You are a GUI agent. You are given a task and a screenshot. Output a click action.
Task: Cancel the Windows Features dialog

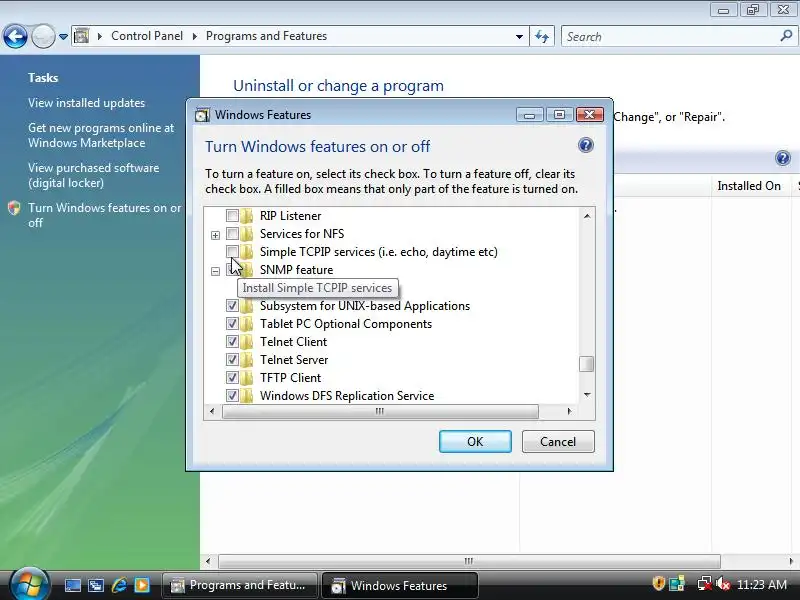coord(558,441)
